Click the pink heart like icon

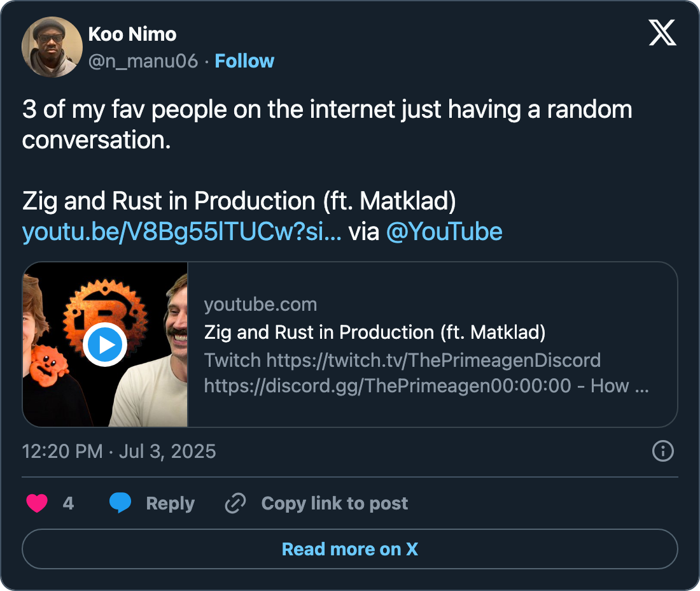click(37, 504)
